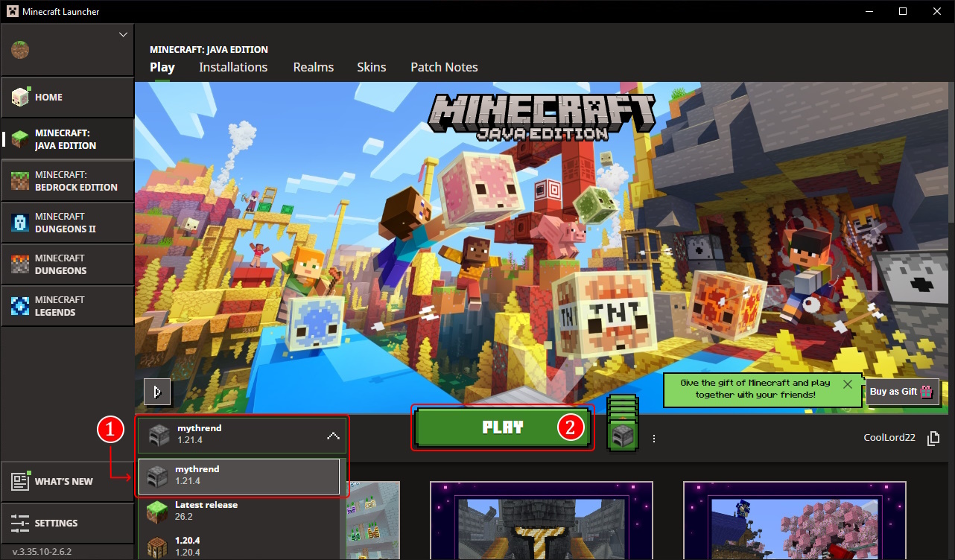Dismiss the gift promotion banner

click(847, 384)
